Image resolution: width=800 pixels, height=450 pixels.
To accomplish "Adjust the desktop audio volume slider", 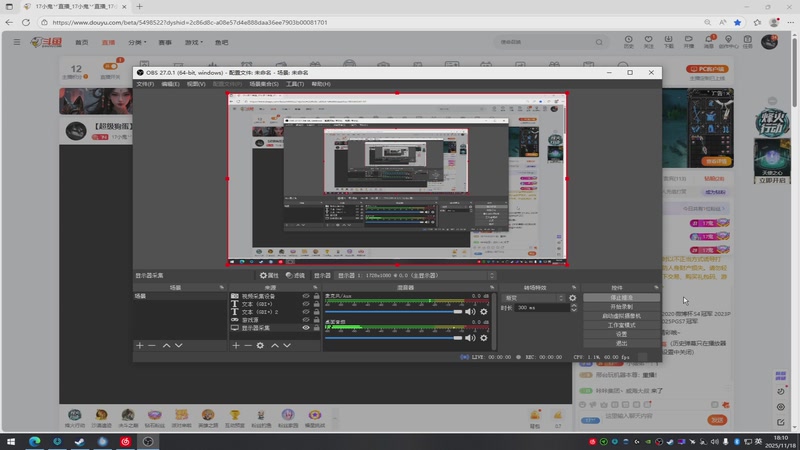I will click(x=456, y=338).
